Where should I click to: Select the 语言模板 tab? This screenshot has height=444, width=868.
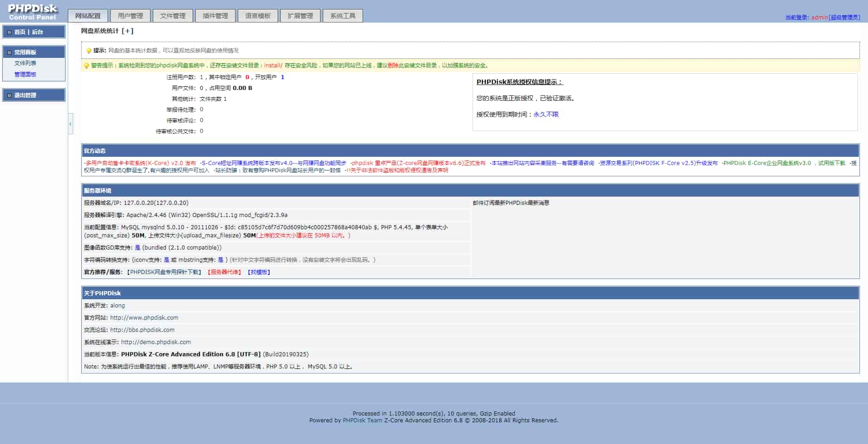pyautogui.click(x=258, y=16)
